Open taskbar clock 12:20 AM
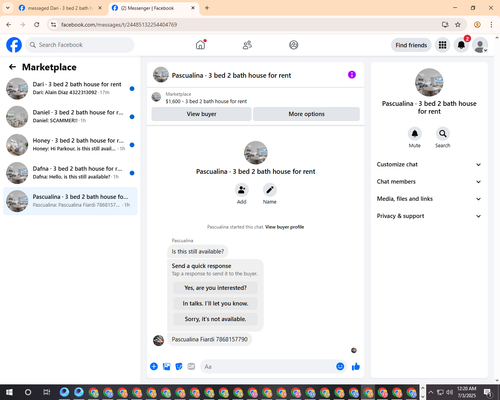This screenshot has width=500, height=400. click(467, 392)
